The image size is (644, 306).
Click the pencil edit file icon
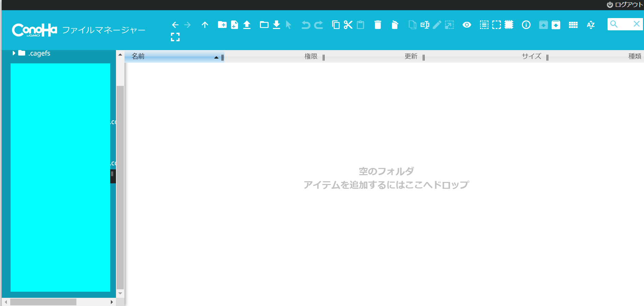(x=437, y=25)
